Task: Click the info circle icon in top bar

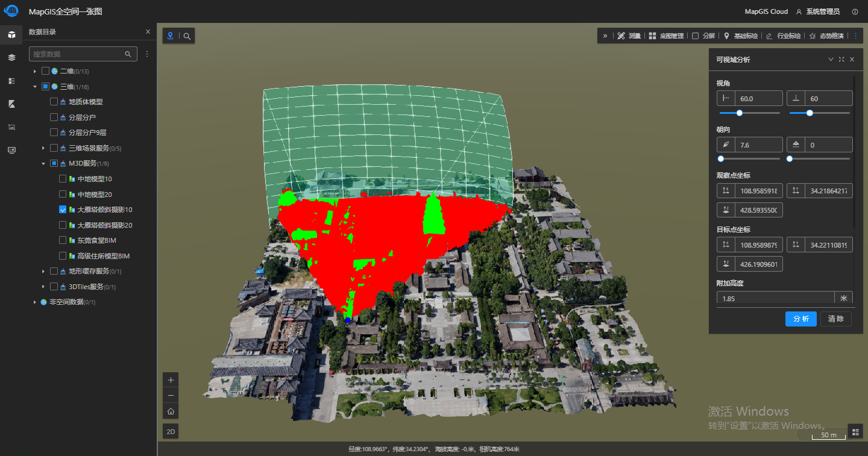Action: 855,11
